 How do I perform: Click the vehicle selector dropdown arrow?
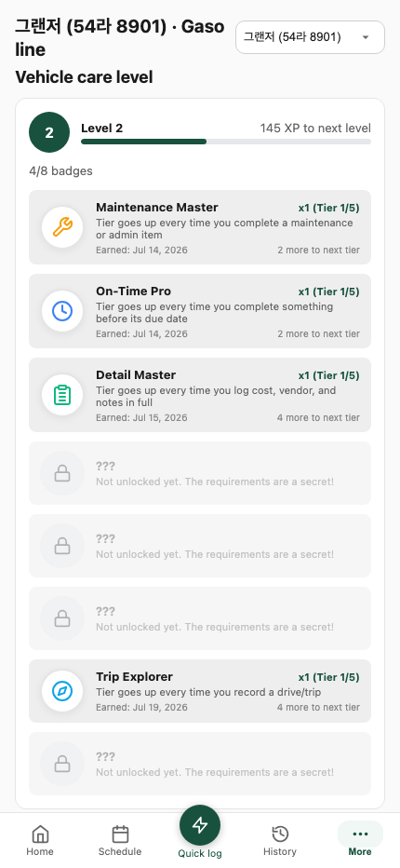tap(366, 37)
